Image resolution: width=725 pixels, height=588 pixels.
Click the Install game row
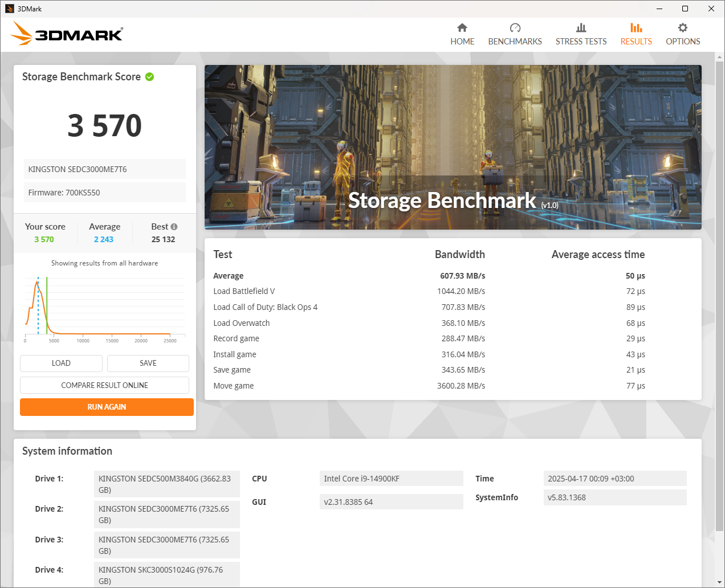[429, 354]
